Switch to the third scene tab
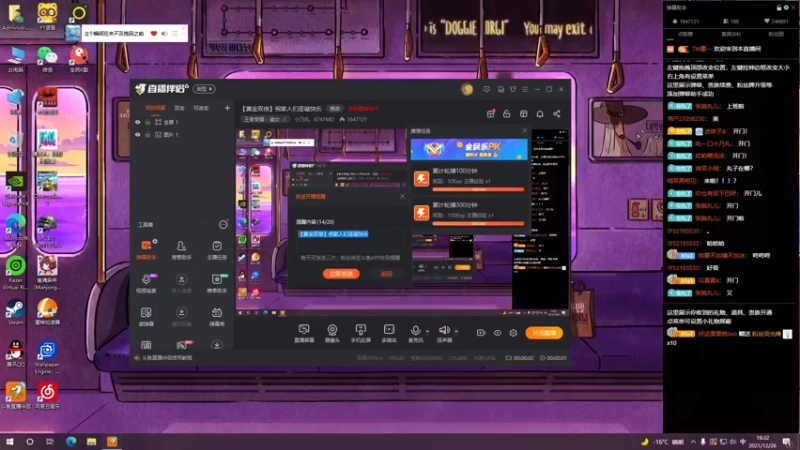The width and height of the screenshot is (800, 450). 201,108
